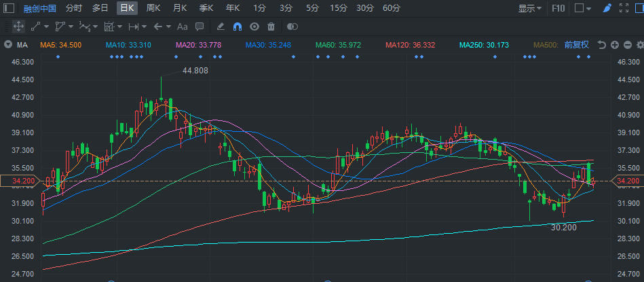Switch to the 月K monthly tab
Image resolution: width=644 pixels, height=282 pixels.
click(180, 7)
